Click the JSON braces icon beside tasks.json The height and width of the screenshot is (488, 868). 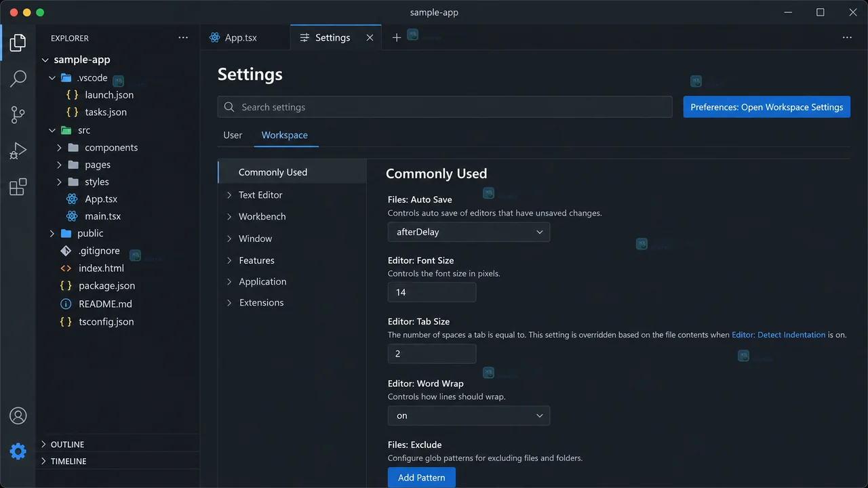[x=72, y=112]
